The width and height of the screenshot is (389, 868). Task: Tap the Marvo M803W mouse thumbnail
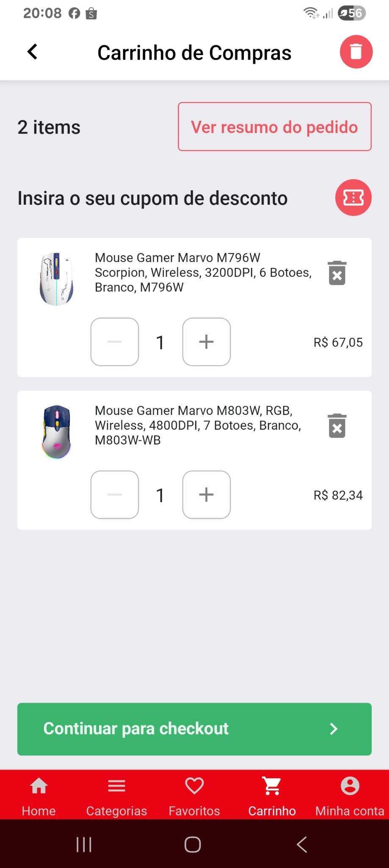pyautogui.click(x=56, y=431)
